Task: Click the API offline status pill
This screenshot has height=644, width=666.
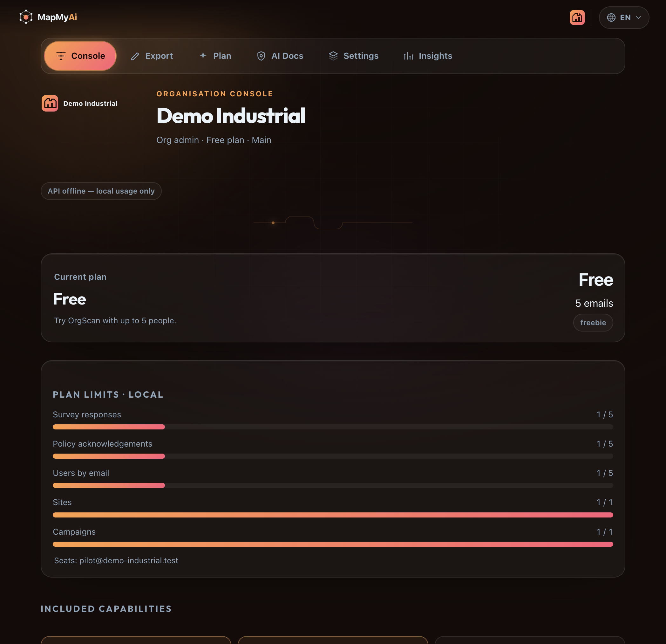Action: pyautogui.click(x=101, y=191)
